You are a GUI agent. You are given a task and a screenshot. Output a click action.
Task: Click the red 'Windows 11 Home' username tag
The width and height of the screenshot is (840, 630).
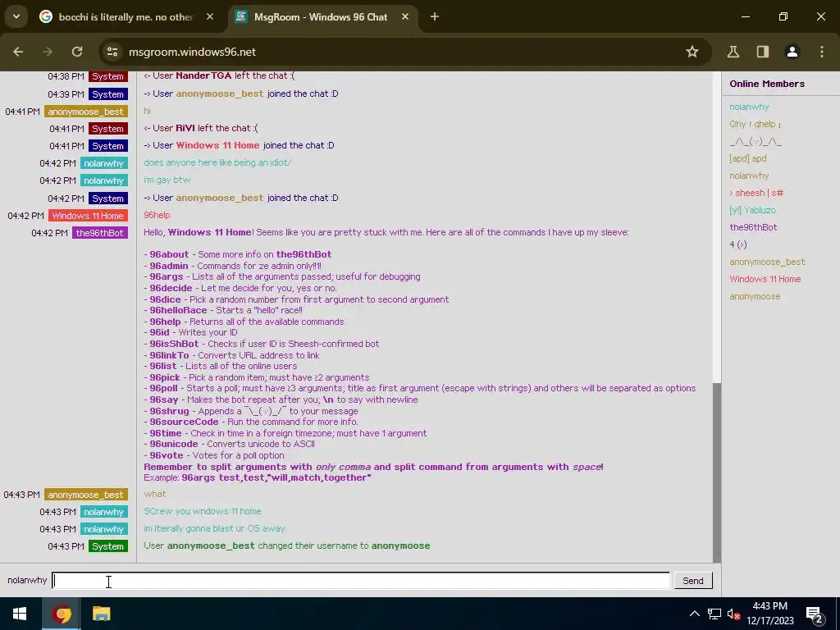pos(88,216)
